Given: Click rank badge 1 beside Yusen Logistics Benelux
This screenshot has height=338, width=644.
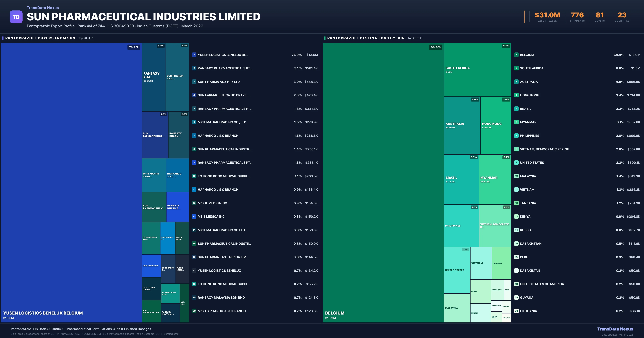Looking at the screenshot, I should click(x=194, y=55).
